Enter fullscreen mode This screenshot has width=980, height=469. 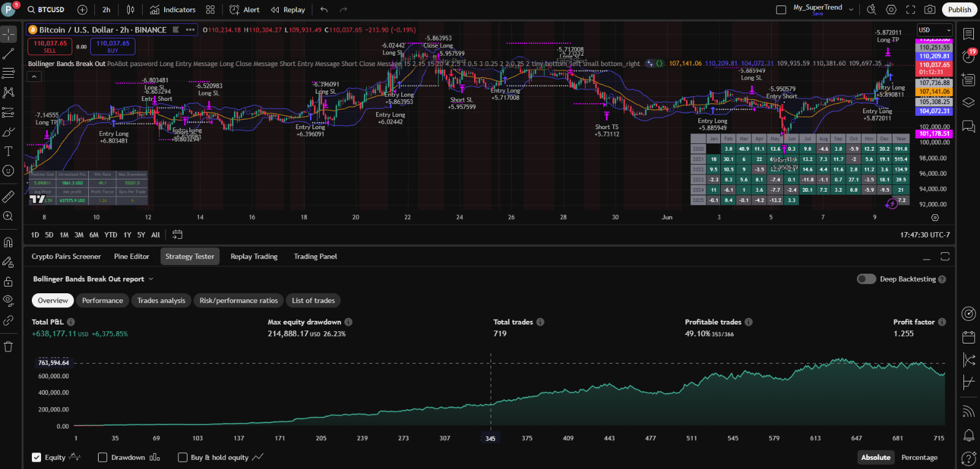coord(911,10)
